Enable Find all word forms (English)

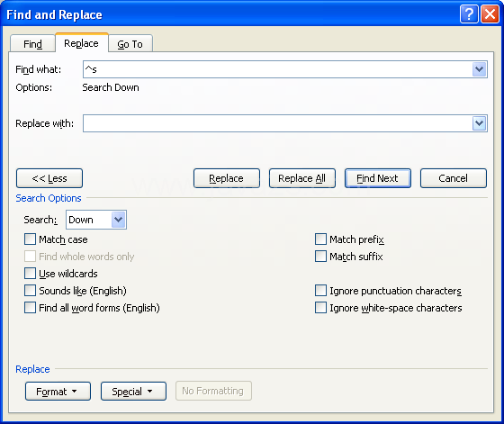30,308
